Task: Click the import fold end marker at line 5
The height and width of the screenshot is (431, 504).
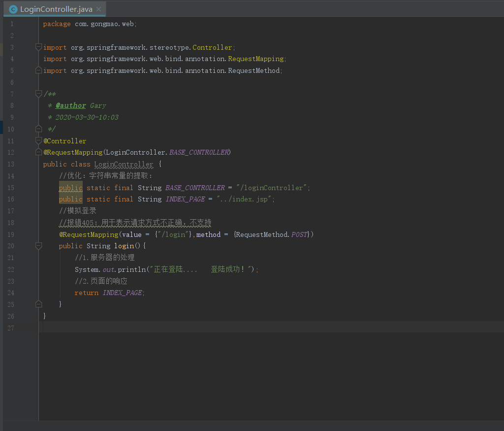Action: point(38,70)
